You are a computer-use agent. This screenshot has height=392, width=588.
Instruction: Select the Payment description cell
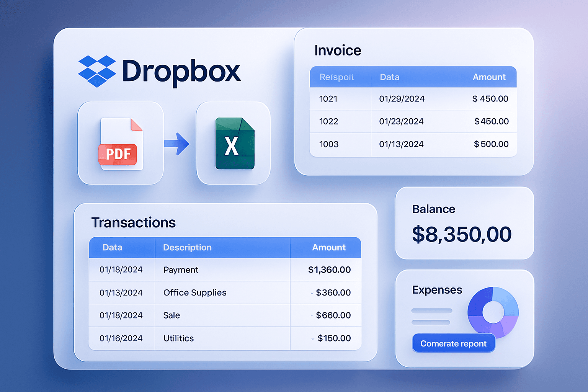(x=181, y=270)
